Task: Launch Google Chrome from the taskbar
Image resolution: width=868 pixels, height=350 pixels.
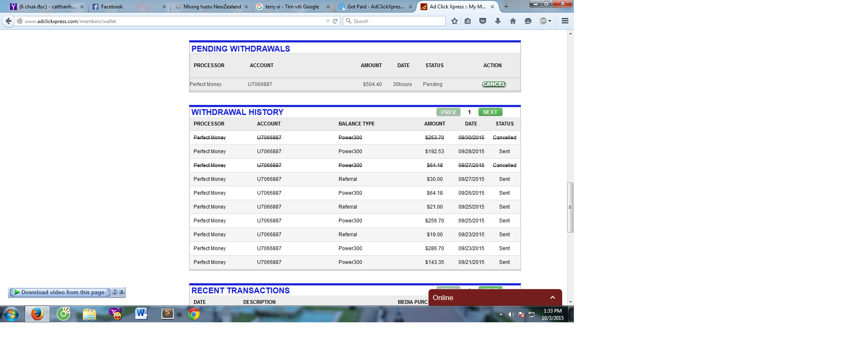Action: pyautogui.click(x=194, y=314)
